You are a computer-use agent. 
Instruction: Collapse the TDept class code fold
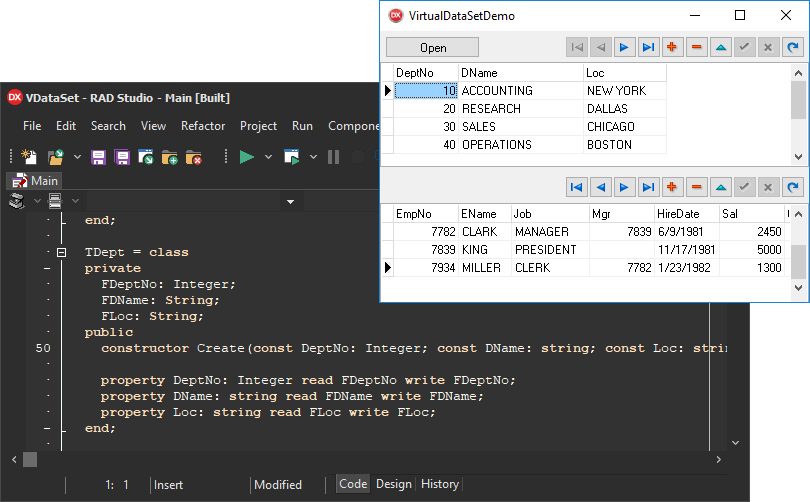pyautogui.click(x=61, y=253)
